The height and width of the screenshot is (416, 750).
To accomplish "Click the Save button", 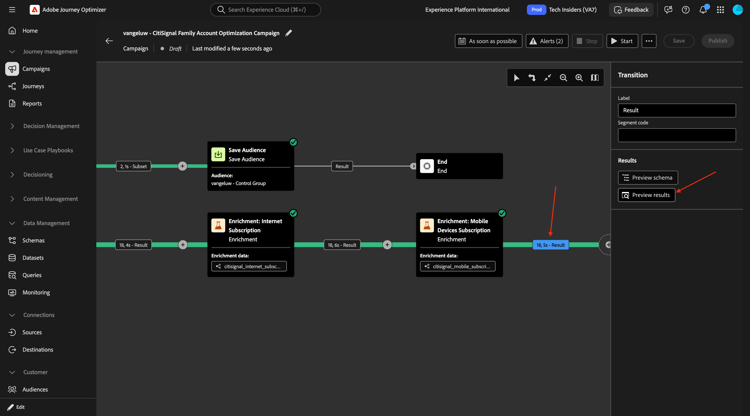I will coord(679,41).
